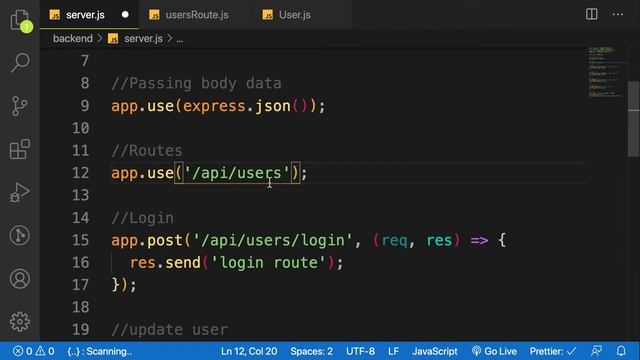Click the //Login comment line
Screen dimensions: 640x360
click(x=142, y=218)
